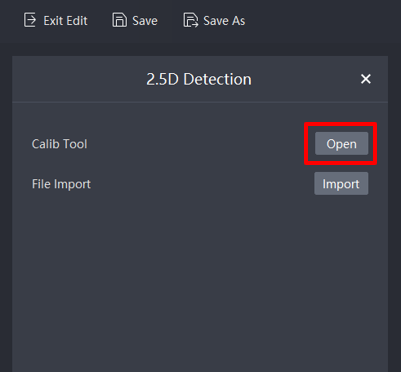Click the File Import label
Viewport: 402px width, 373px height.
61,184
